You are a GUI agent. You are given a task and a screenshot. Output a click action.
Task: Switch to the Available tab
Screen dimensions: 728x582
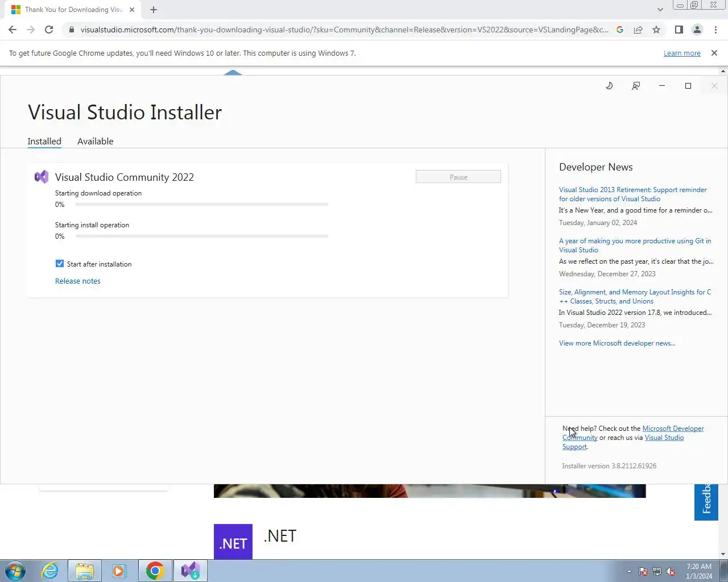96,141
